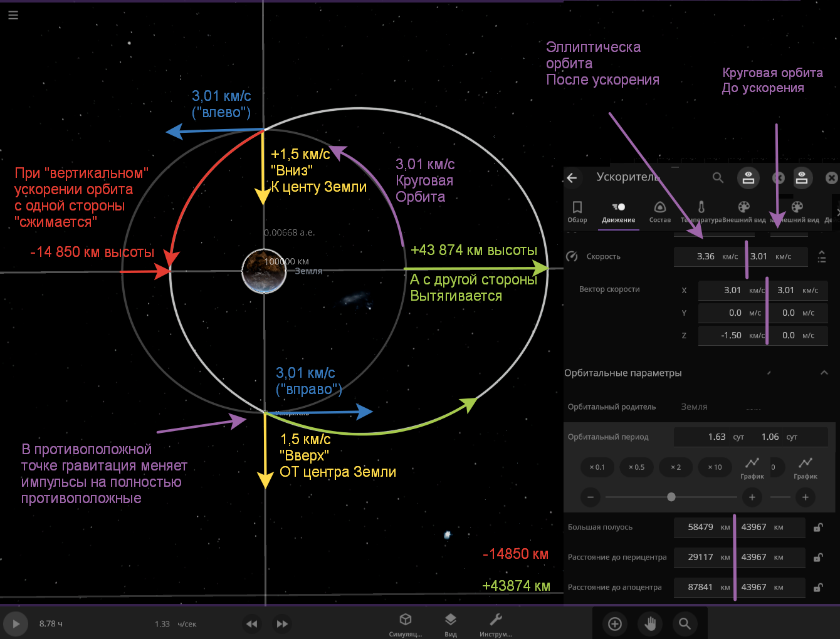Decrease orbital period with minus button
840x639 pixels.
click(591, 497)
